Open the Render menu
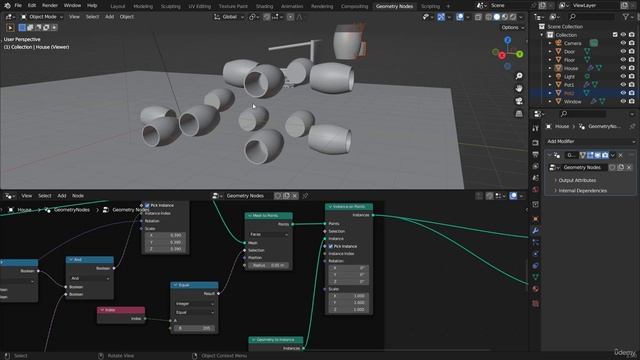The height and width of the screenshot is (360, 640). coord(50,6)
